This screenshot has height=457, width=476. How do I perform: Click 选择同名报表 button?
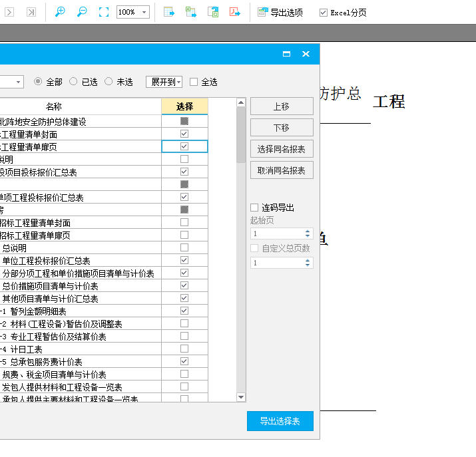tap(282, 148)
